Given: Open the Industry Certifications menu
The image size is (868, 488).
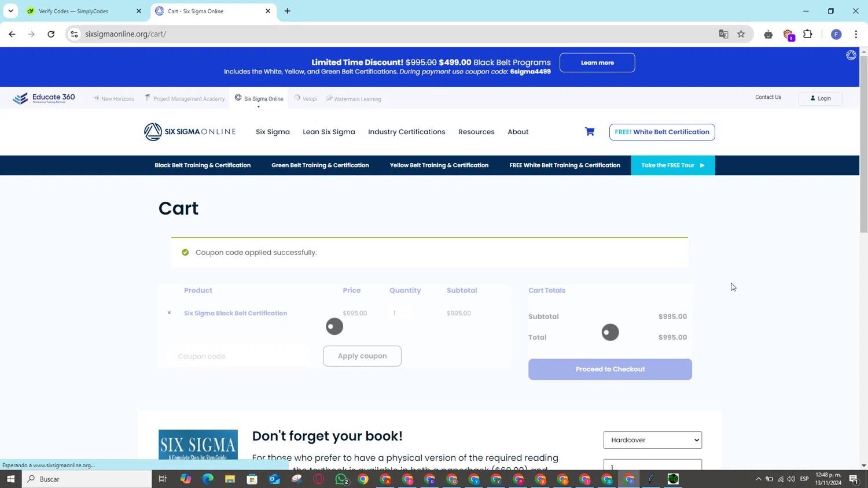Looking at the screenshot, I should [407, 132].
